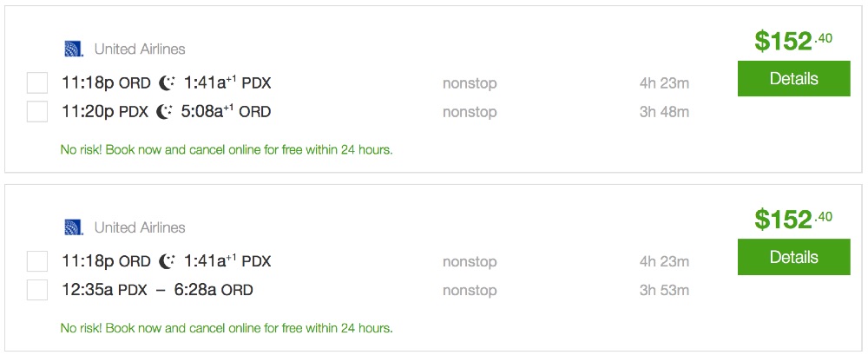
Task: Check the box for 11:20p PDX flight
Action: 37,112
